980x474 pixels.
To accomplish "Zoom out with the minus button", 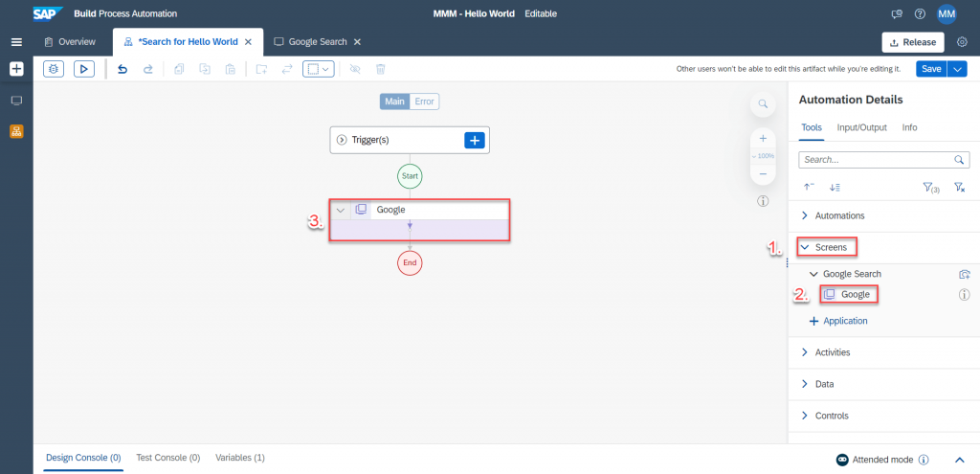I will point(763,174).
